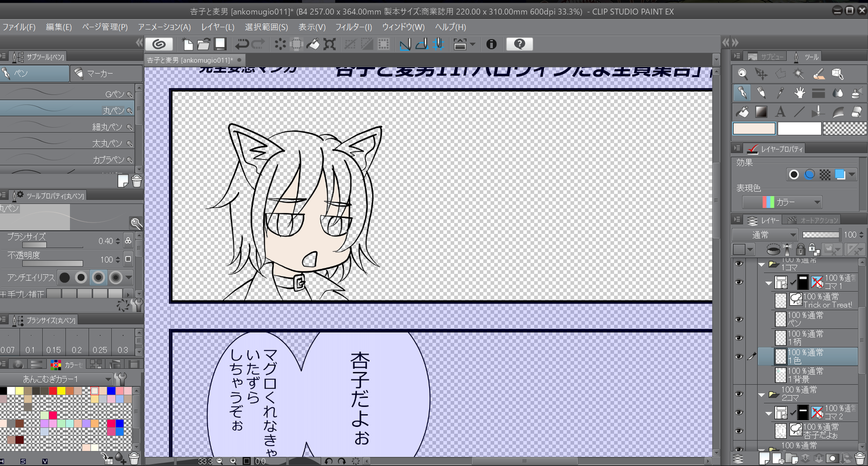Hide the ペン layer
Viewport: 868px width, 466px height.
739,319
